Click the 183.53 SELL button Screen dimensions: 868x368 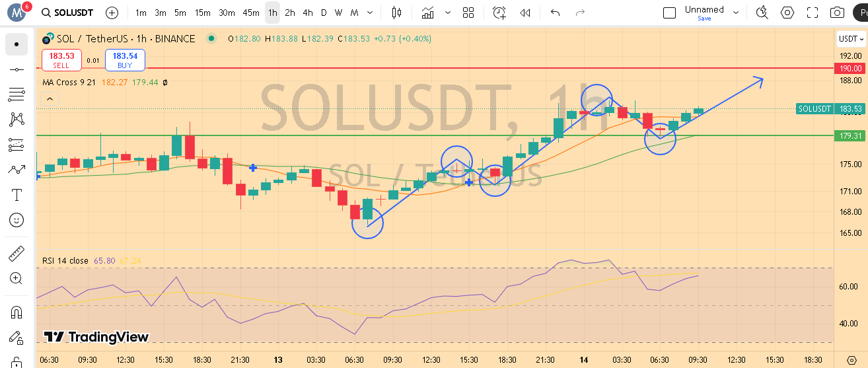pos(61,60)
